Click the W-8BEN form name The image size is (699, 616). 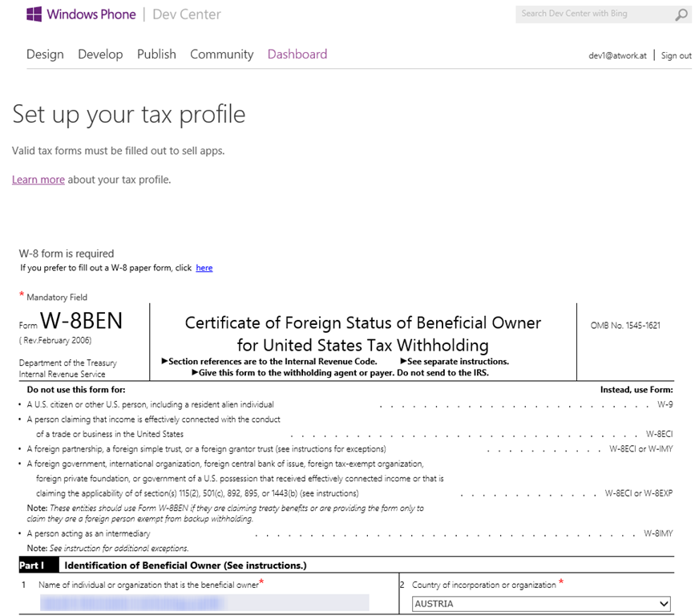coord(81,322)
